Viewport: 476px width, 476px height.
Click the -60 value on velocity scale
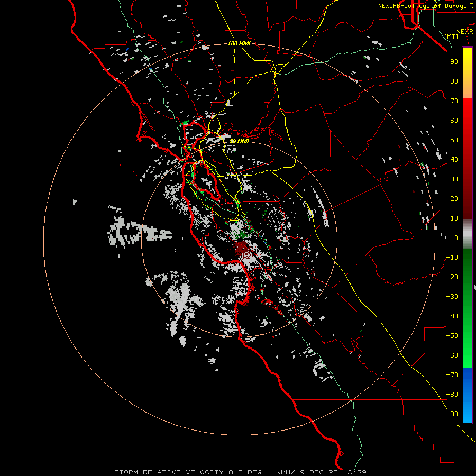coord(452,355)
